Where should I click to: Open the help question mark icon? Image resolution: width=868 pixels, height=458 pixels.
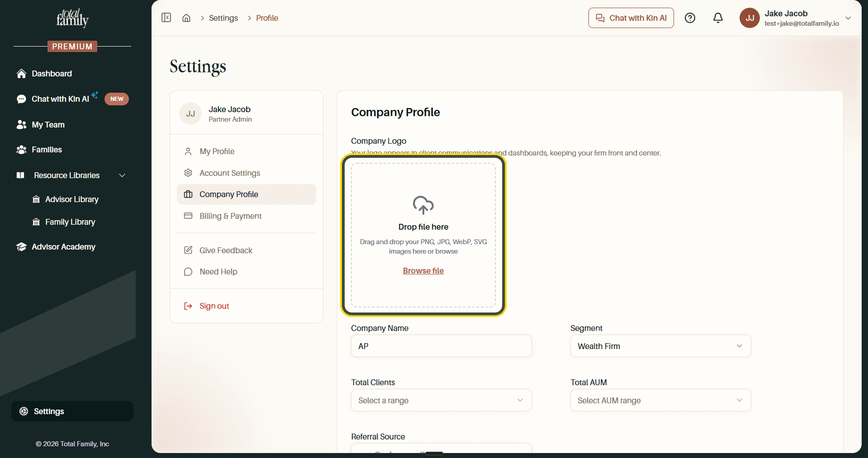point(690,18)
